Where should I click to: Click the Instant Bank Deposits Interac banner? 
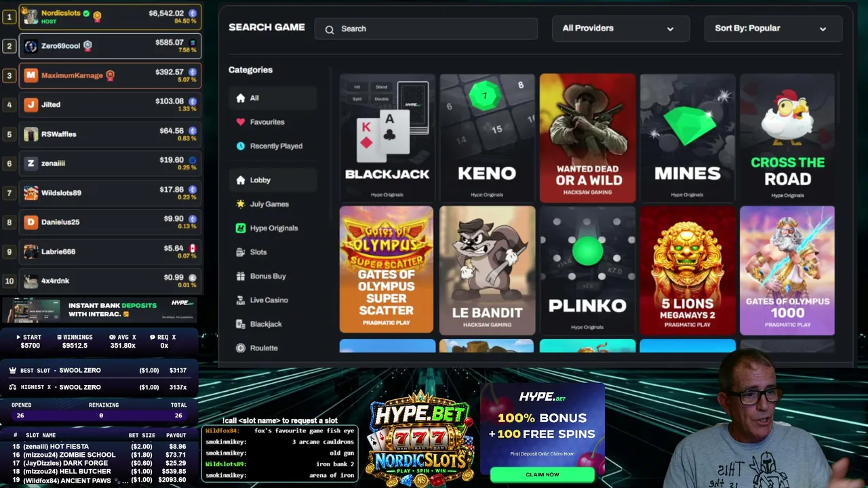(x=99, y=310)
